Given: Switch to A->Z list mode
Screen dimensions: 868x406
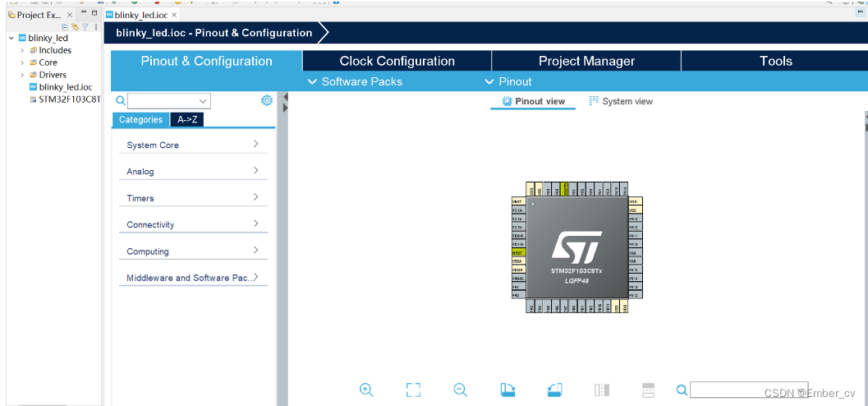Looking at the screenshot, I should (187, 120).
